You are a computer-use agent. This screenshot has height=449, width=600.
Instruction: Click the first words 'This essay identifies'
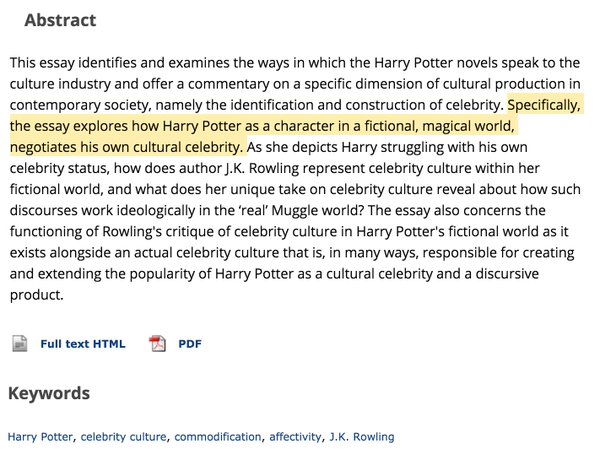pyautogui.click(x=73, y=63)
